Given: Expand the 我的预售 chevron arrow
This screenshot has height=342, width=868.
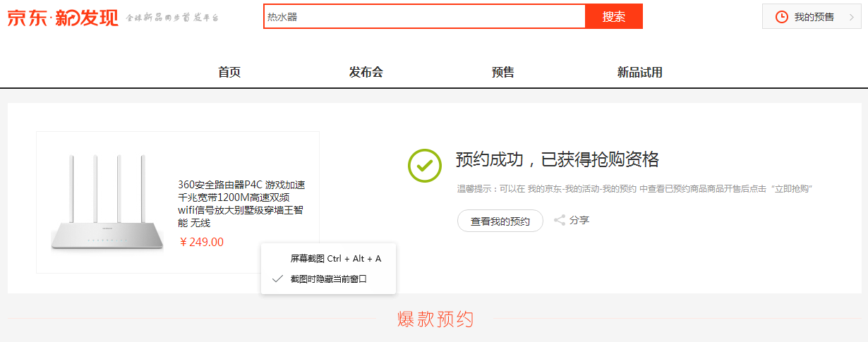Looking at the screenshot, I should click(851, 17).
